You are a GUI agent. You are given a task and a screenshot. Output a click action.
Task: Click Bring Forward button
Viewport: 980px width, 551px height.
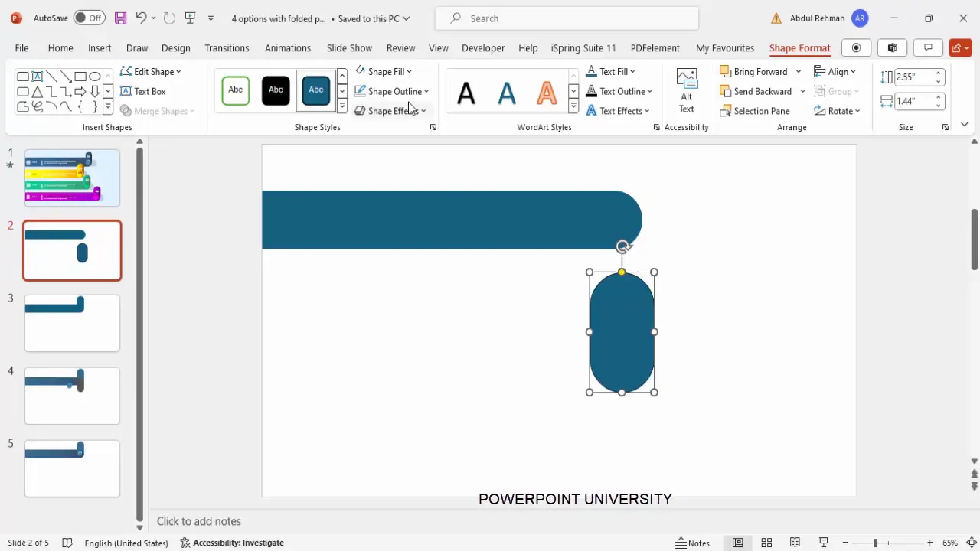(x=753, y=71)
